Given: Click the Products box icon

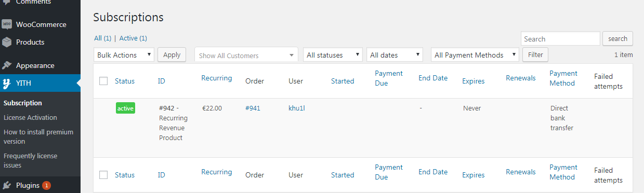Looking at the screenshot, I should [x=7, y=42].
